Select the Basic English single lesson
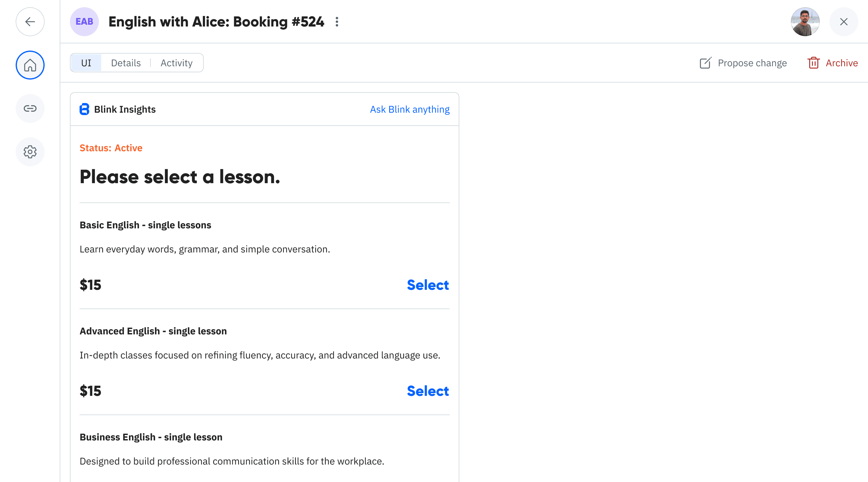868x482 pixels. (x=428, y=285)
